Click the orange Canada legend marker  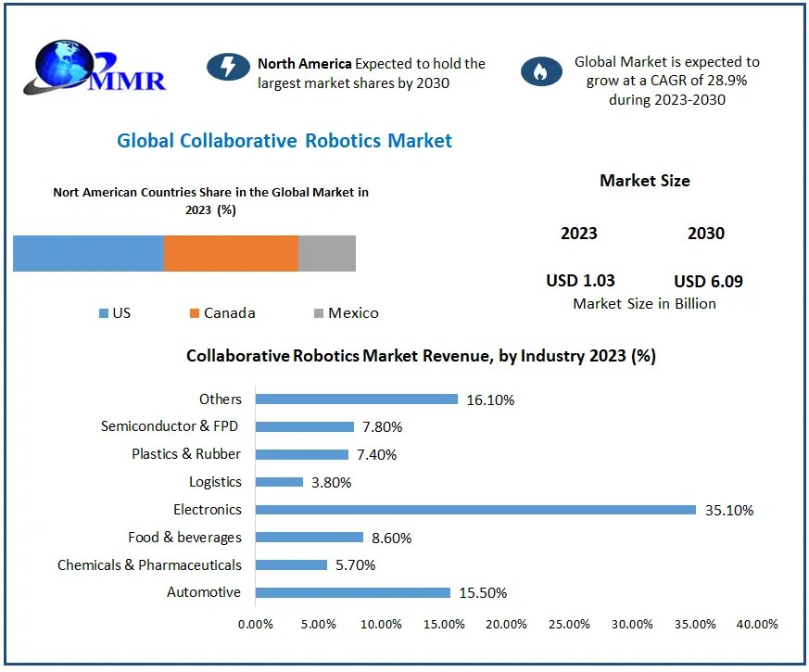click(193, 313)
